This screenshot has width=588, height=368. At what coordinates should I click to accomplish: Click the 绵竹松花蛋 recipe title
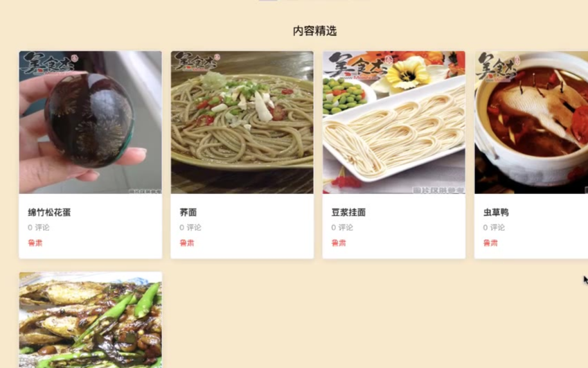[x=49, y=212]
